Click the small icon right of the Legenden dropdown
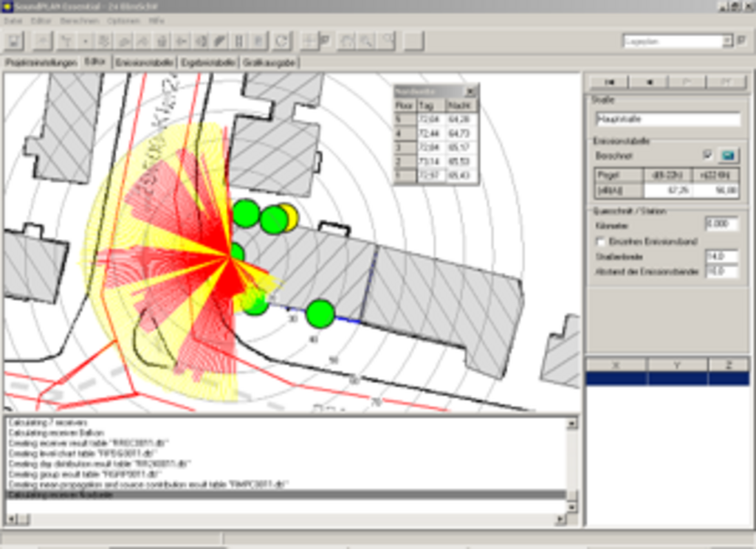756x549 pixels. coord(741,41)
